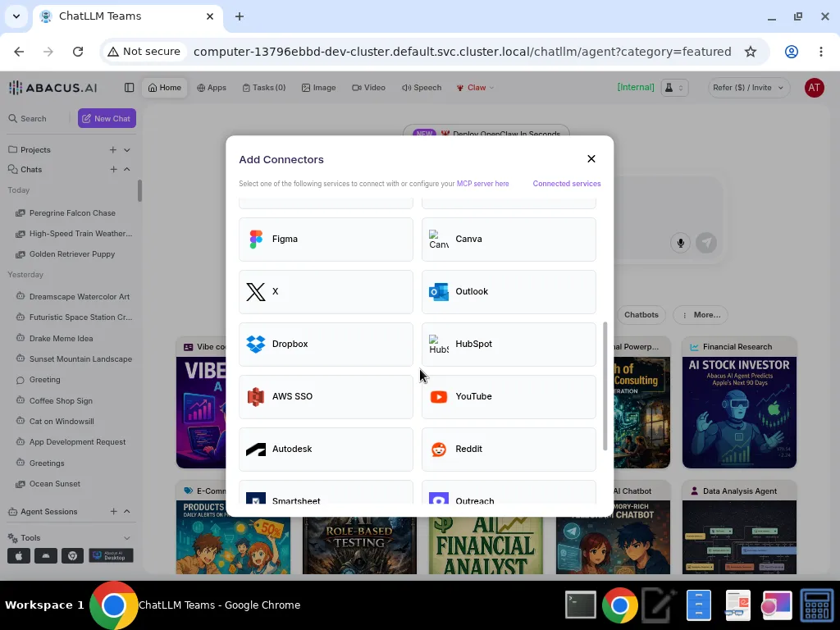Expand the Tools section

coord(127,538)
